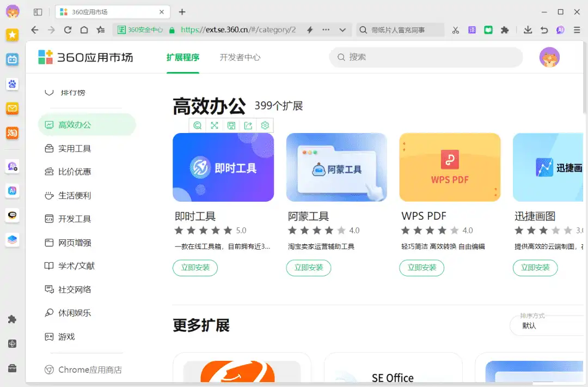The height and width of the screenshot is (387, 588).
Task: Click the user avatar in page header
Action: (549, 57)
